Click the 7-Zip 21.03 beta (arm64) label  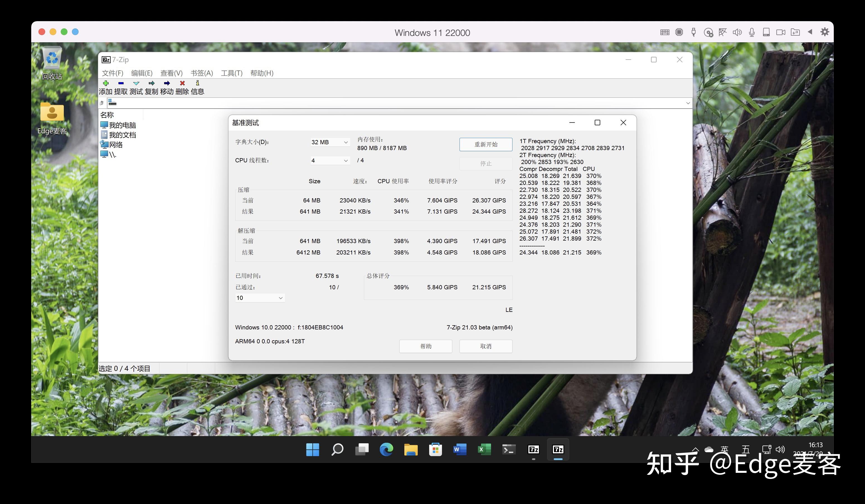point(480,327)
